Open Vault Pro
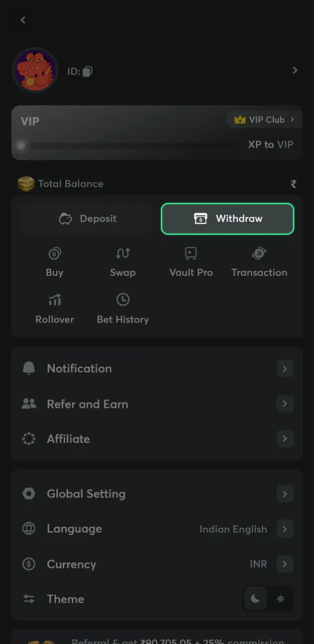 (191, 263)
